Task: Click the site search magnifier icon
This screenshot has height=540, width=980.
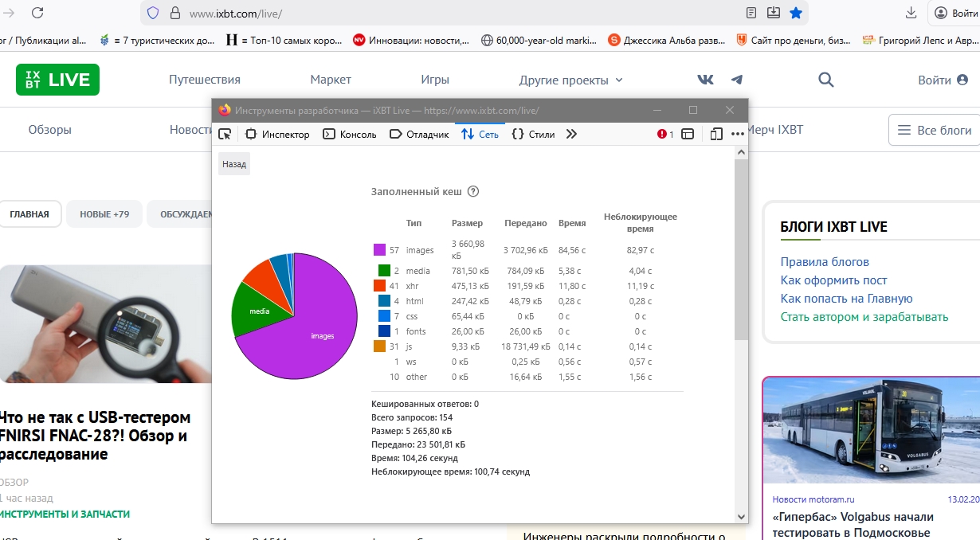Action: (x=826, y=80)
